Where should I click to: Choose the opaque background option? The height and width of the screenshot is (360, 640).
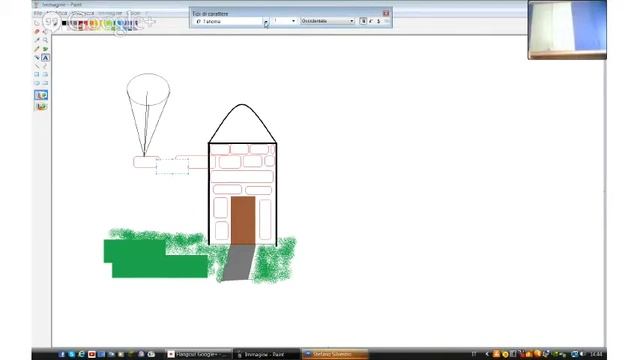point(41,95)
